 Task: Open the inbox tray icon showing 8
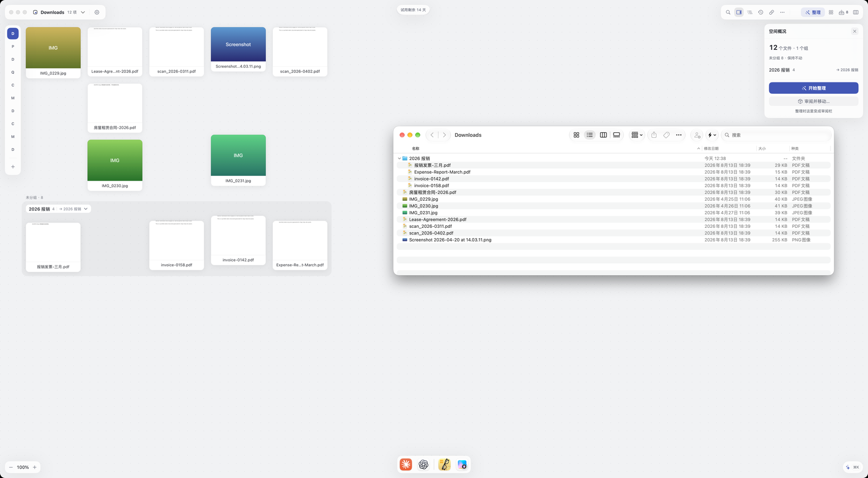pyautogui.click(x=844, y=12)
